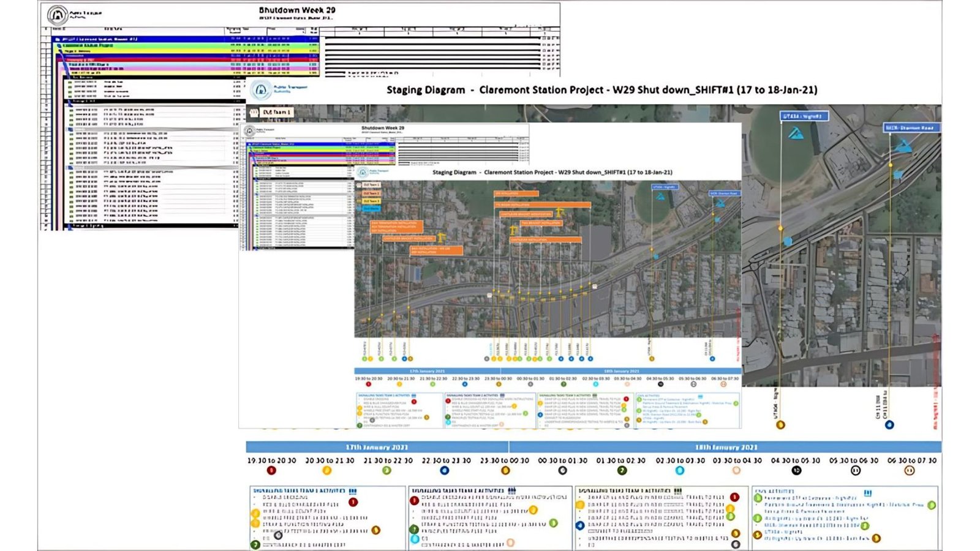Image resolution: width=980 pixels, height=551 pixels.
Task: Click the yellow marker under 20:30 to 21:30
Action: tap(327, 470)
